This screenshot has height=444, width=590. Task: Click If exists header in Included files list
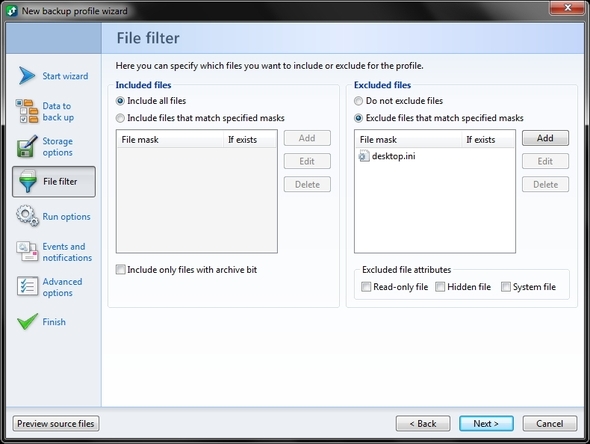(250, 140)
